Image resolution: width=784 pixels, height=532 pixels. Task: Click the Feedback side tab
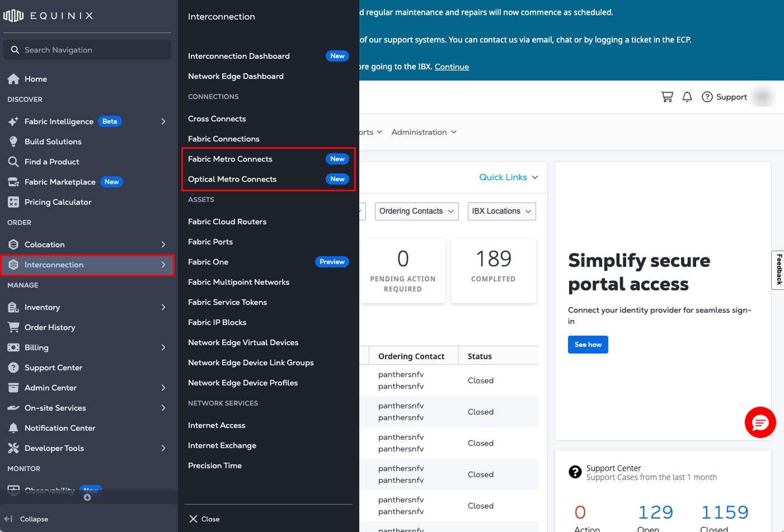click(x=778, y=270)
